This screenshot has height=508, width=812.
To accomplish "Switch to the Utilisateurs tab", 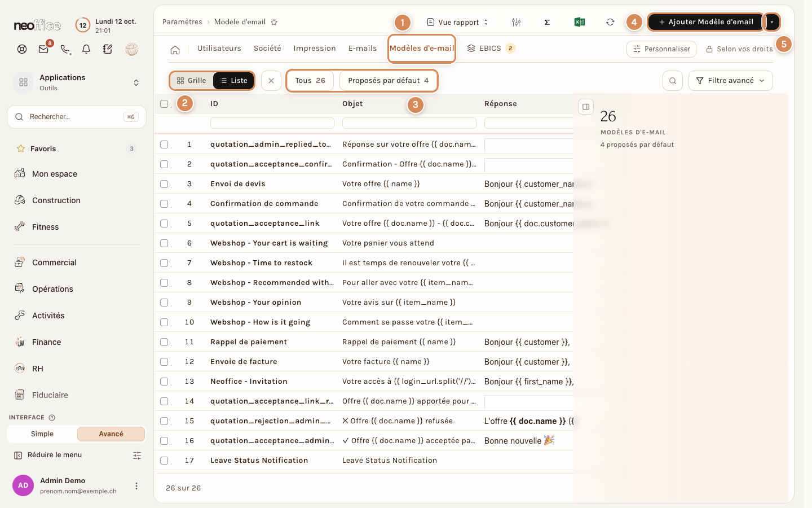I will [219, 49].
